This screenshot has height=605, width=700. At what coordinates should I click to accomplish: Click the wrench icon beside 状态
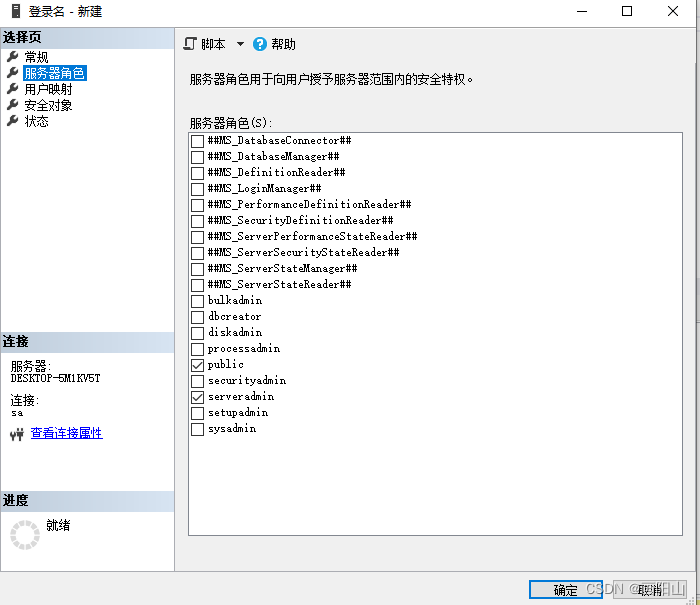12,121
